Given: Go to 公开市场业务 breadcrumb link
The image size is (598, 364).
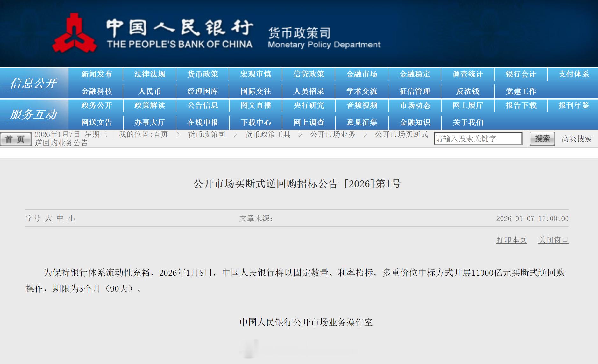Looking at the screenshot, I should 333,134.
